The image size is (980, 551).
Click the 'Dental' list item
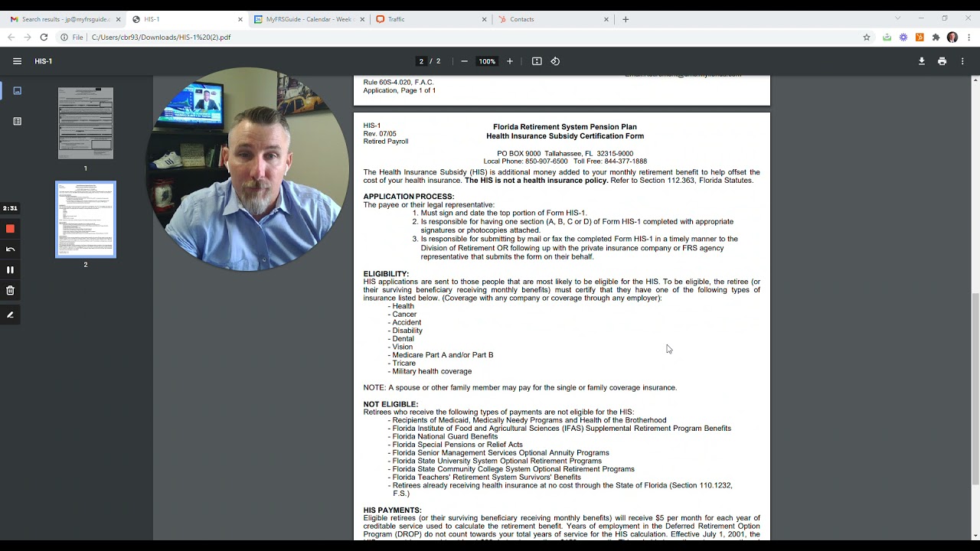pos(403,338)
